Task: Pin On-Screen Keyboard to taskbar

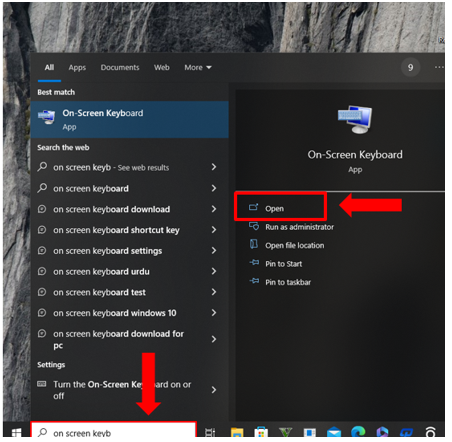Action: pos(288,282)
